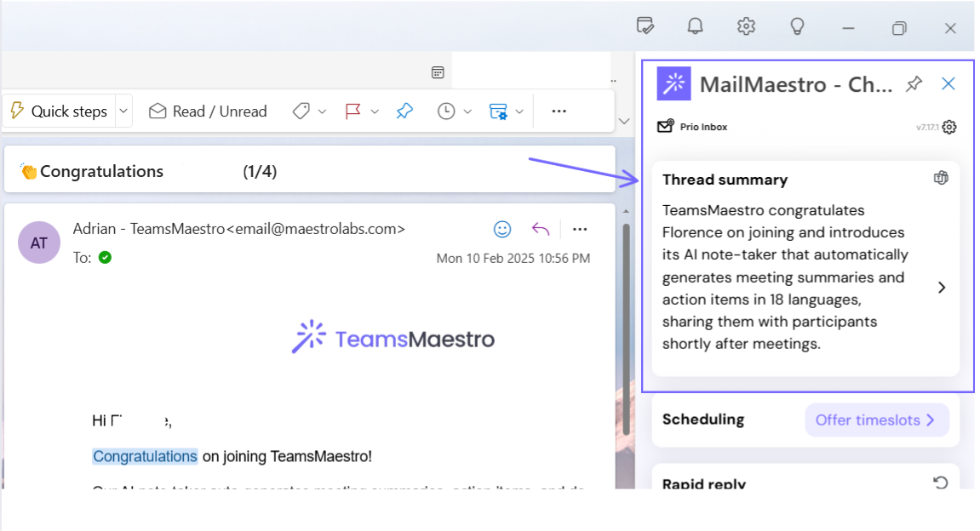The height and width of the screenshot is (531, 980).
Task: Open message more actions ellipsis
Action: [580, 229]
